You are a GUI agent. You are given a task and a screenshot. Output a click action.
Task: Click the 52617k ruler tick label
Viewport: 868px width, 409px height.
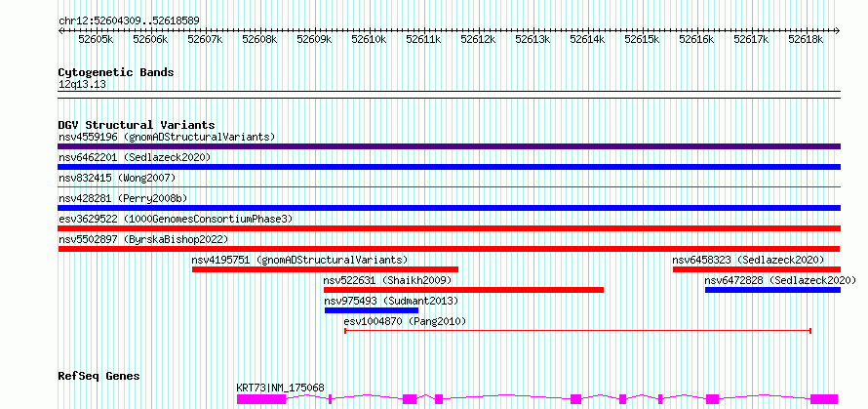coord(752,39)
